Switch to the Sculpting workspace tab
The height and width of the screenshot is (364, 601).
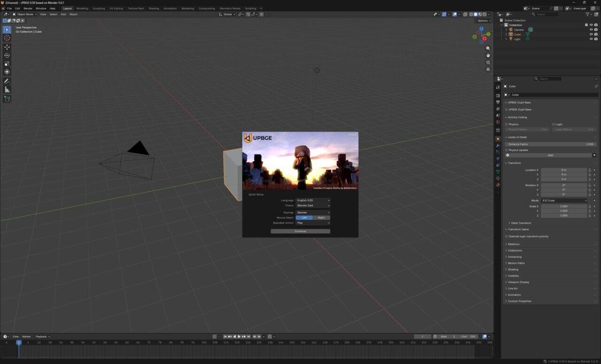point(99,8)
